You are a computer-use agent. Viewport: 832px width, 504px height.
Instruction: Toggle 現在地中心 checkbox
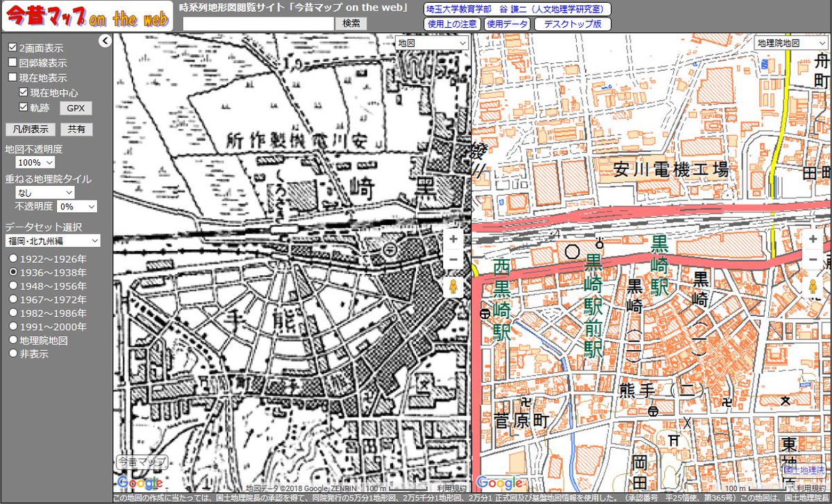(24, 92)
